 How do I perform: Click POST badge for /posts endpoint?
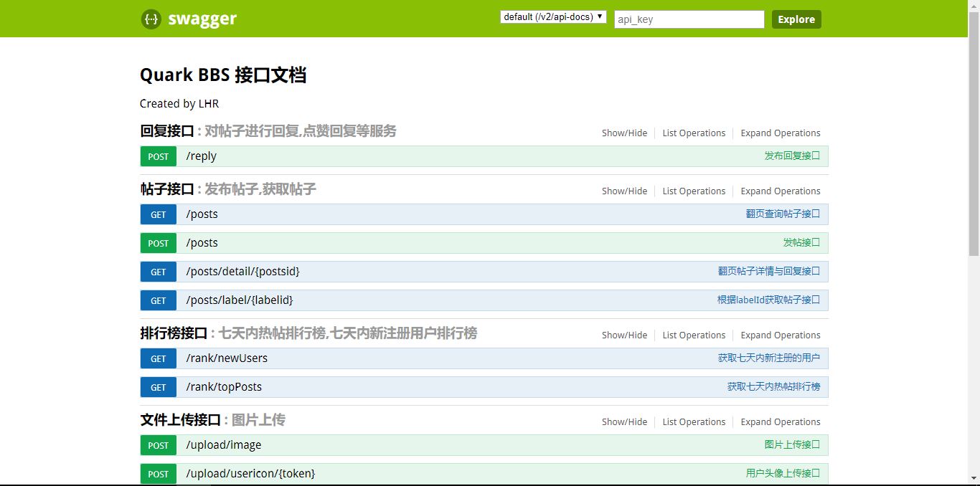[x=159, y=244]
